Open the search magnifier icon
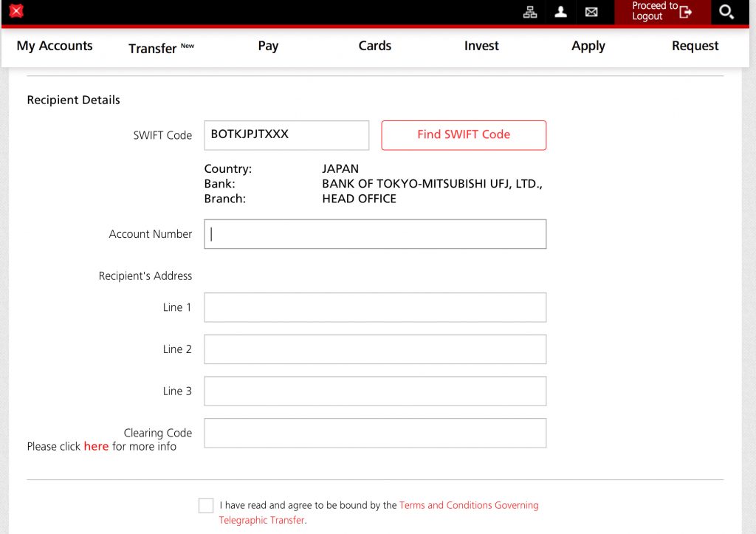Screen dimensions: 756x534 (x=726, y=12)
